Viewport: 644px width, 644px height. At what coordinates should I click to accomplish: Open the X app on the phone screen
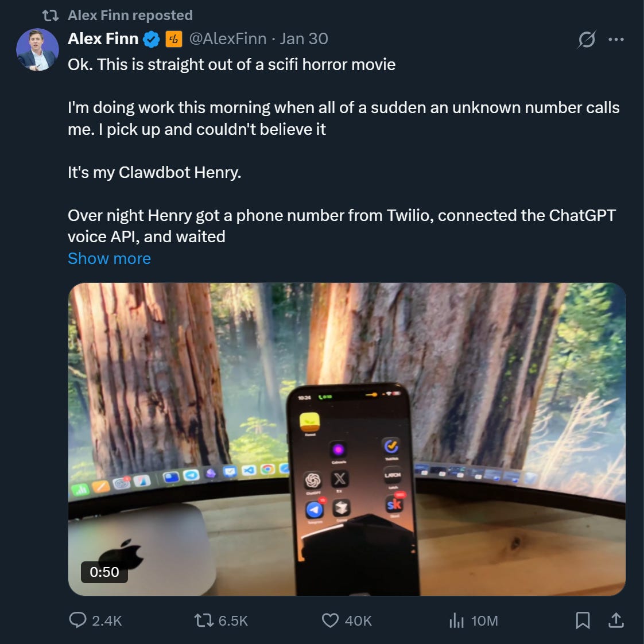pos(340,479)
